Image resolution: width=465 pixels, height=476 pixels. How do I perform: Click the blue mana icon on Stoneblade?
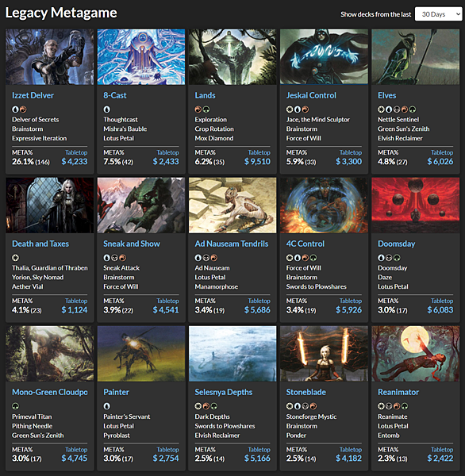298,406
